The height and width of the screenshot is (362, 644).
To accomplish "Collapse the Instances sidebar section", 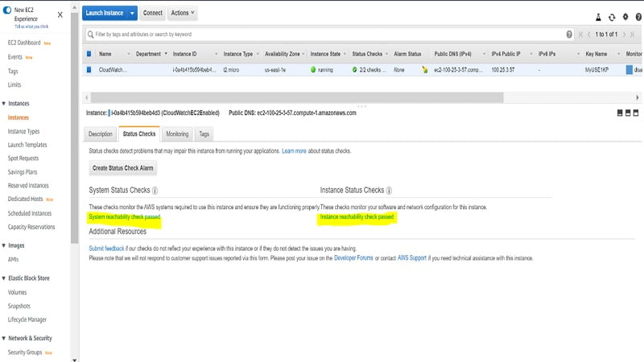I will tap(4, 104).
